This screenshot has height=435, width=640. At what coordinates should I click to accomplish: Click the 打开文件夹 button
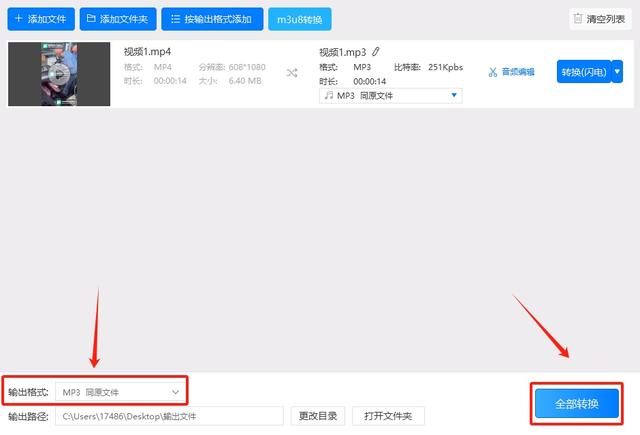[388, 416]
